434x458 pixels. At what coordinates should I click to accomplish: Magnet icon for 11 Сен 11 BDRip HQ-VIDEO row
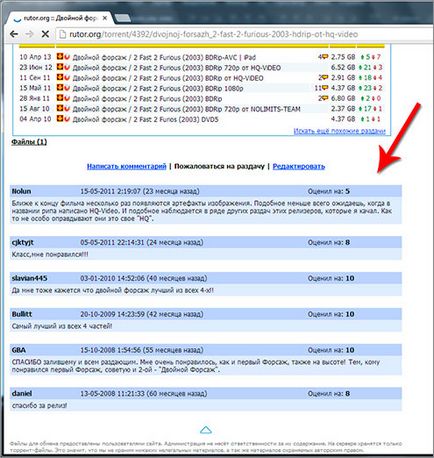67,77
